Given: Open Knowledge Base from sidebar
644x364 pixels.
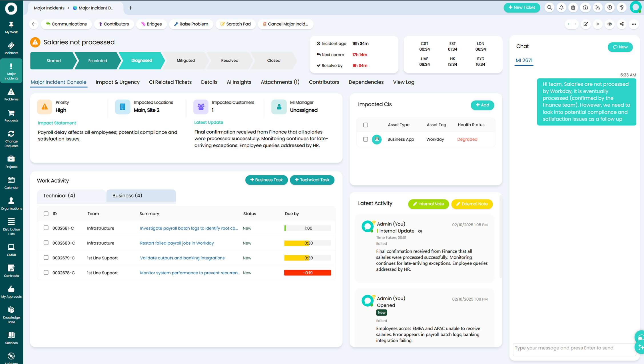Looking at the screenshot, I should click(x=11, y=314).
